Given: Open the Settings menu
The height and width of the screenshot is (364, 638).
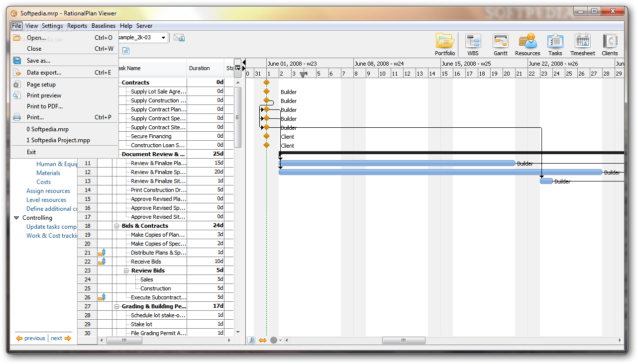Looking at the screenshot, I should [52, 26].
